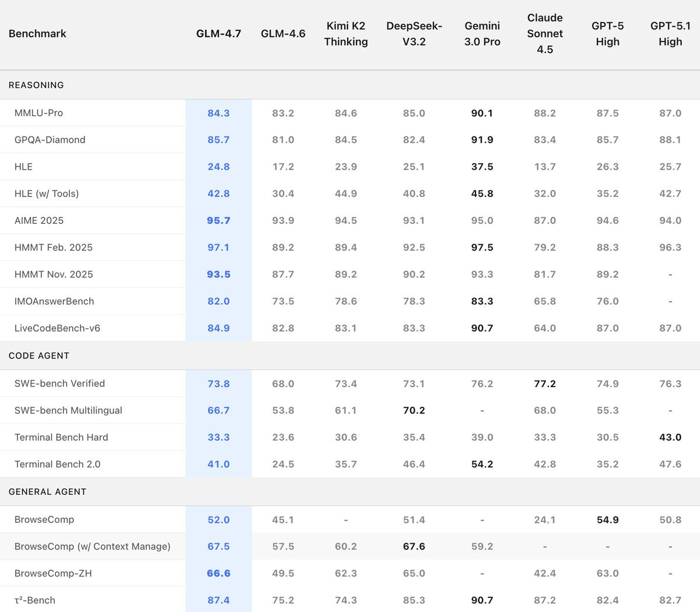Image resolution: width=700 pixels, height=612 pixels.
Task: Select Gemini Terminal Bench 2.0 score 54.2
Action: 482,464
